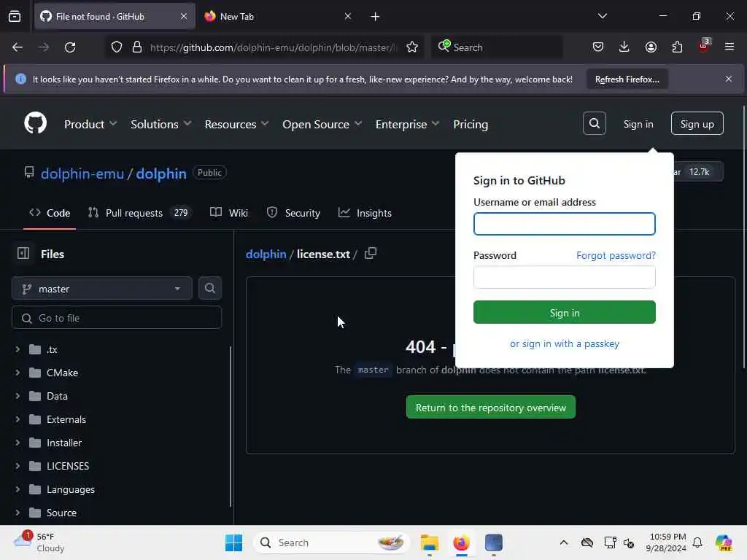This screenshot has width=747, height=560.
Task: View site security lock info
Action: 137,47
